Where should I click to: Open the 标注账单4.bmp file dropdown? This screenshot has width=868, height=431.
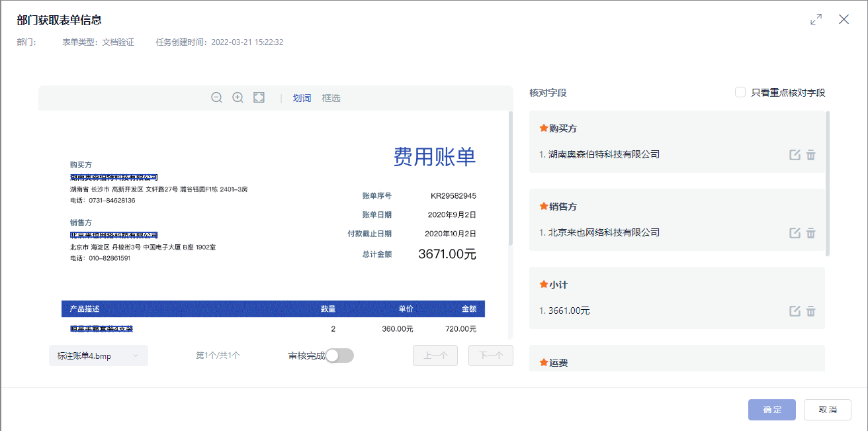point(99,356)
